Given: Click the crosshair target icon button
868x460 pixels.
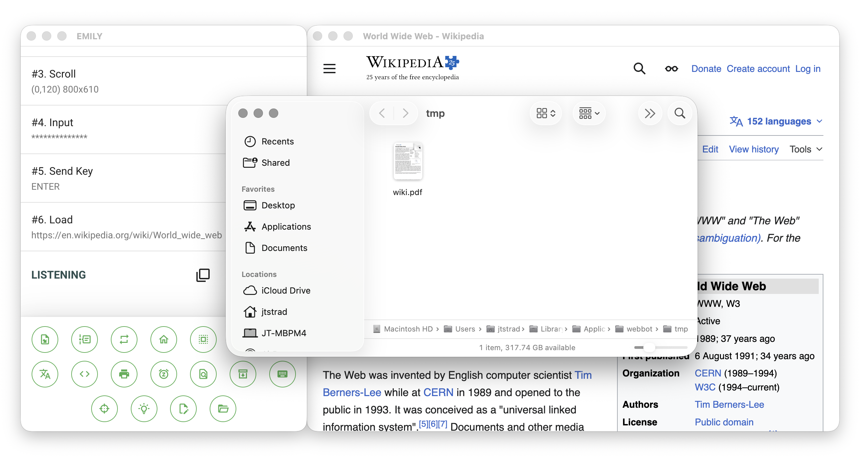Looking at the screenshot, I should [x=104, y=409].
